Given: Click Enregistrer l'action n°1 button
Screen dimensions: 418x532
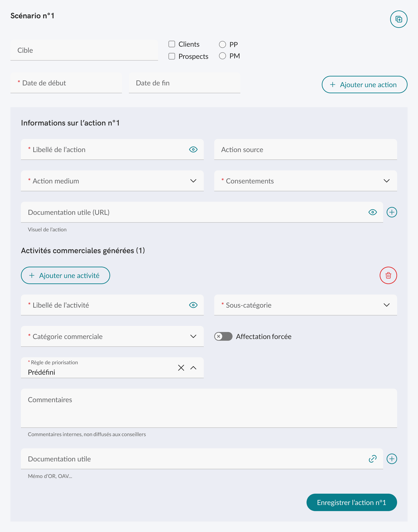Looking at the screenshot, I should [x=351, y=502].
